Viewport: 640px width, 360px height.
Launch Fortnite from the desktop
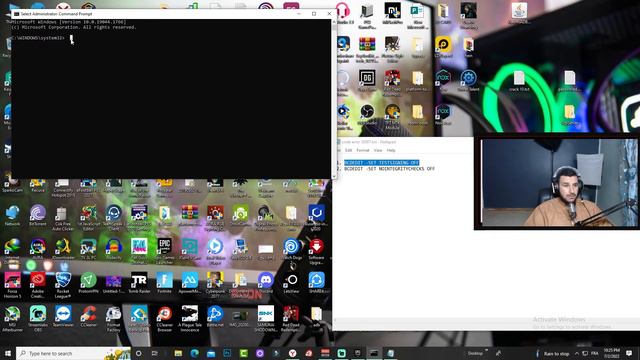pos(164,283)
